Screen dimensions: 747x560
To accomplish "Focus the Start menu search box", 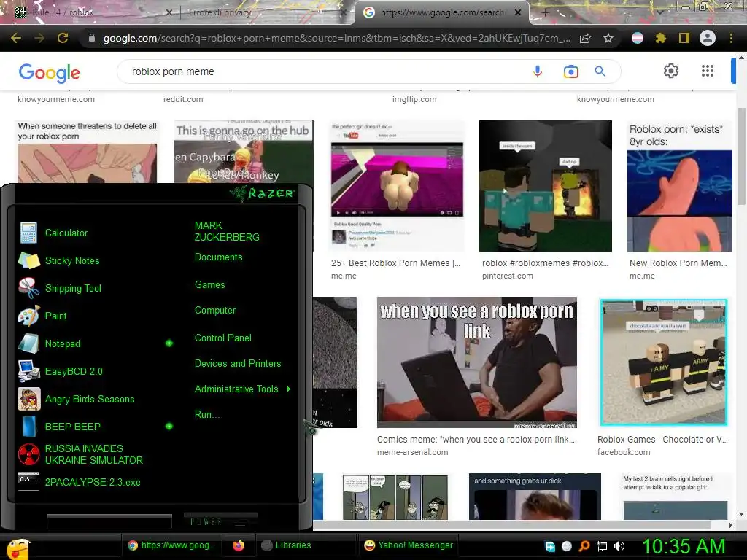I will [109, 521].
